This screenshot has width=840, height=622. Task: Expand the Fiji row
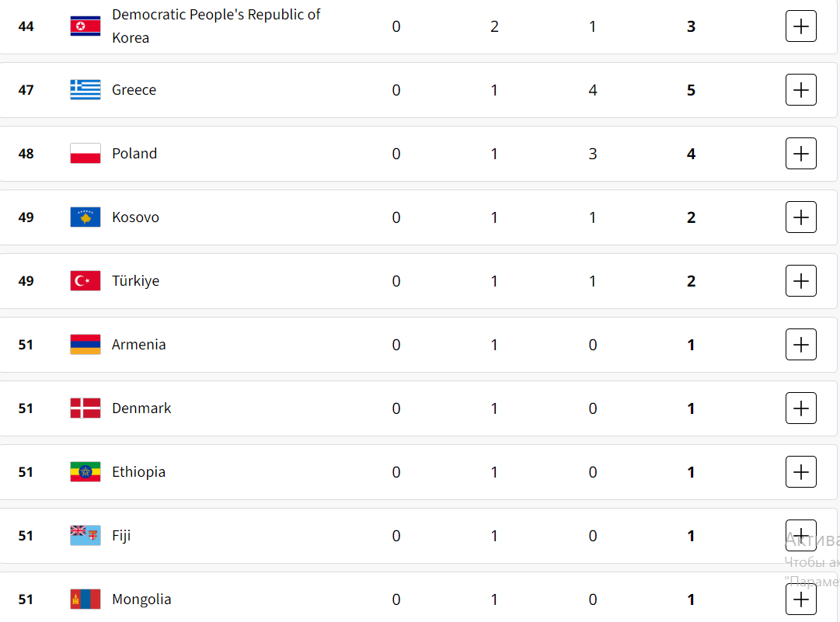pyautogui.click(x=801, y=536)
